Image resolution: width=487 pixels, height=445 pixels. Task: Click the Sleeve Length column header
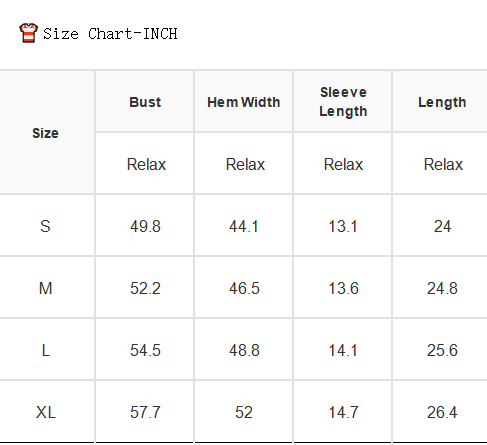pos(343,102)
